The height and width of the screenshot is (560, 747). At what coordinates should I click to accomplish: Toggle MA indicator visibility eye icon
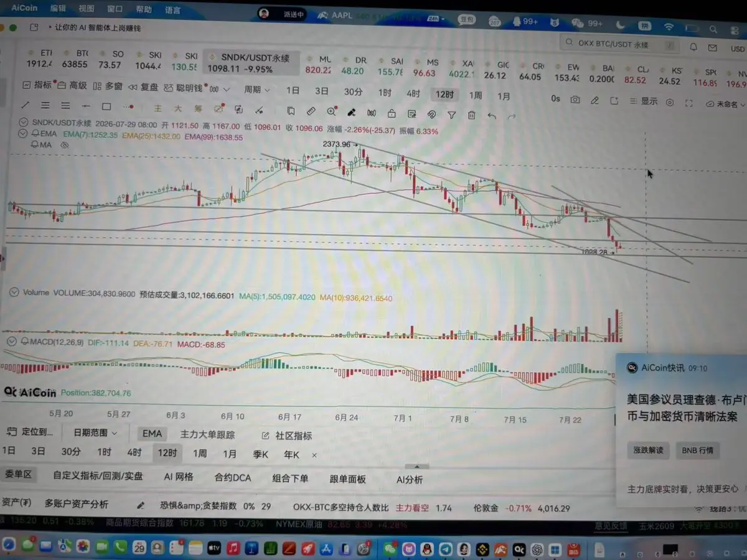[x=63, y=145]
